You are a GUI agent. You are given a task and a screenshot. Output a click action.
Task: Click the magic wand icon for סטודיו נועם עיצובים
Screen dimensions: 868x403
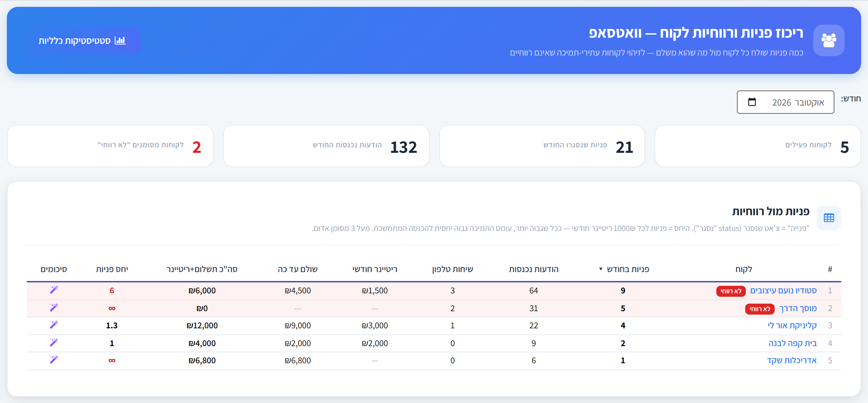pos(54,290)
